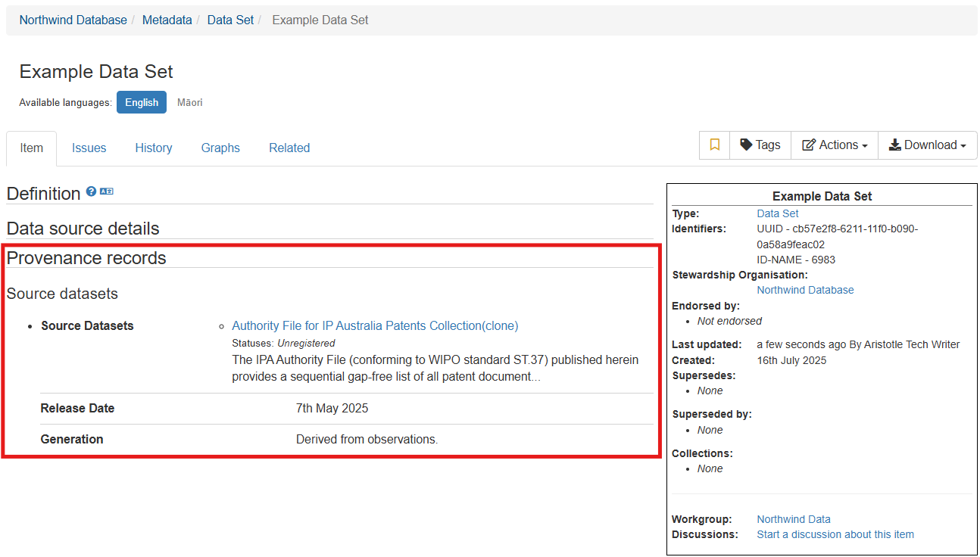The height and width of the screenshot is (557, 980).
Task: Navigate to Data Set breadcrumb link
Action: point(230,20)
